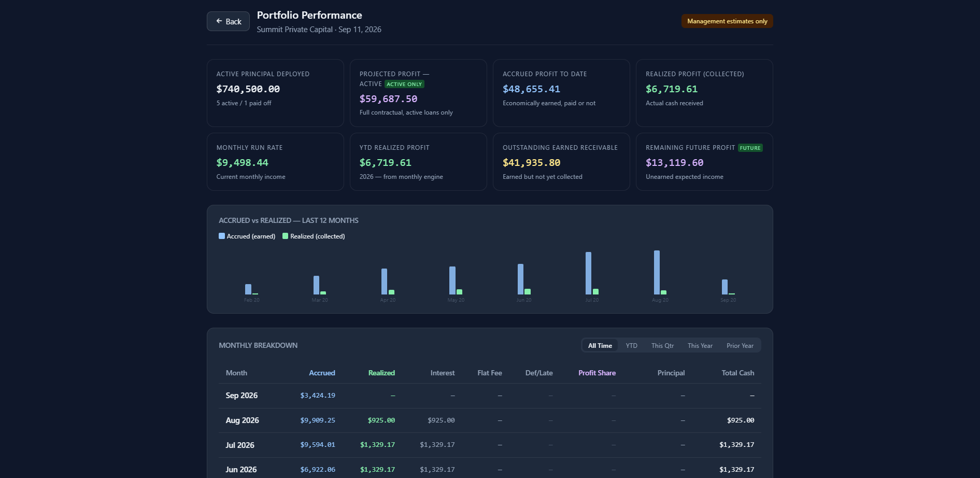
Task: Click Jul 2026 total cash $1,329.17
Action: [736, 445]
